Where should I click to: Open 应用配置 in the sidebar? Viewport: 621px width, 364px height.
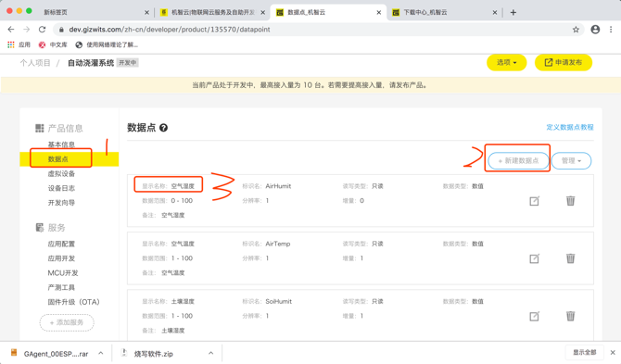click(61, 244)
